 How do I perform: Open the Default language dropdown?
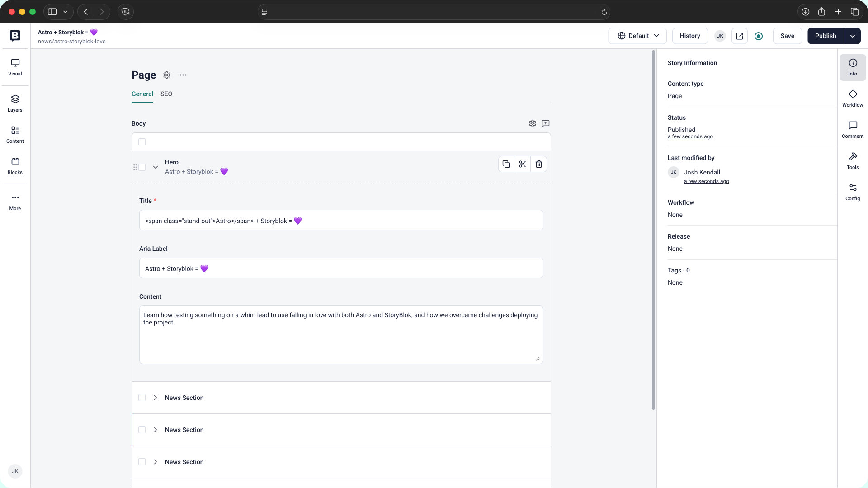(x=637, y=36)
